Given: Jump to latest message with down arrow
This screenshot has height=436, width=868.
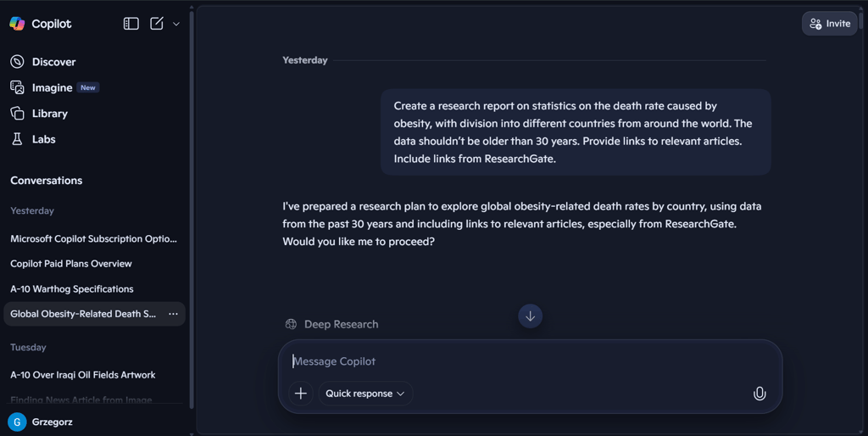Looking at the screenshot, I should tap(531, 316).
